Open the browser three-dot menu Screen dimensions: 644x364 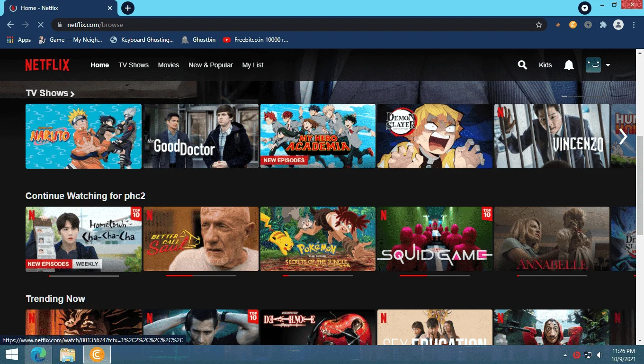pos(634,25)
